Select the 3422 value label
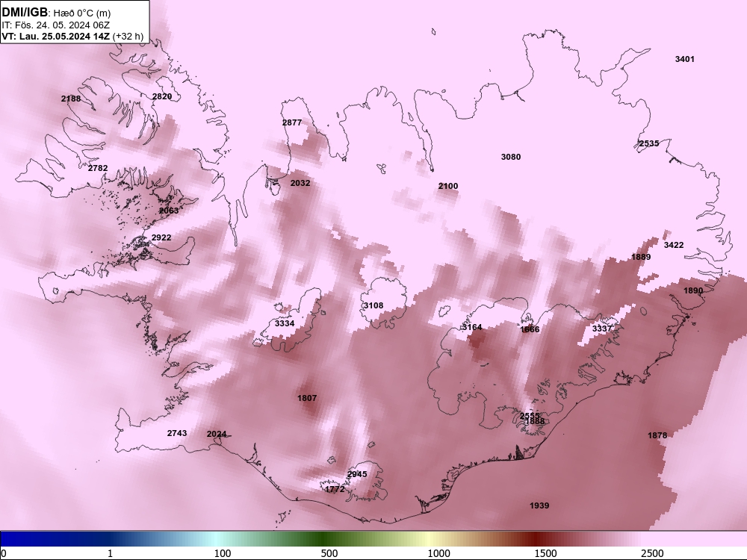 coord(674,245)
